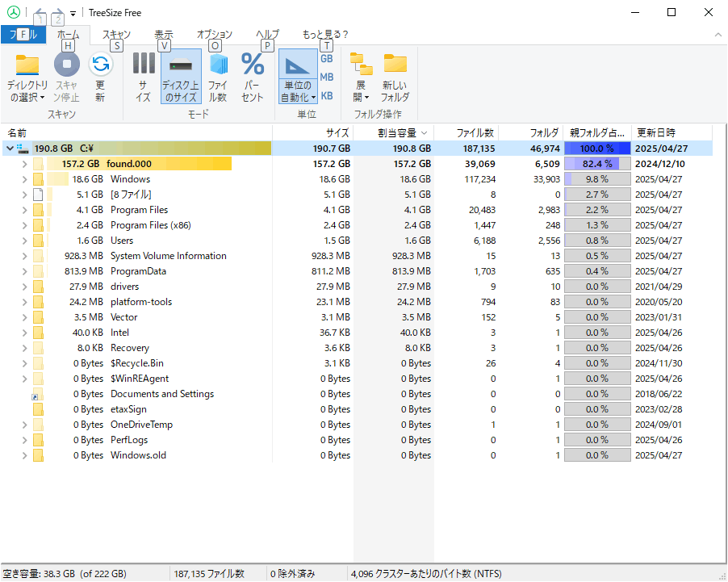Viewport: 728px width, 582px height.
Task: Click the folder icon of found.000
Action: (38, 164)
